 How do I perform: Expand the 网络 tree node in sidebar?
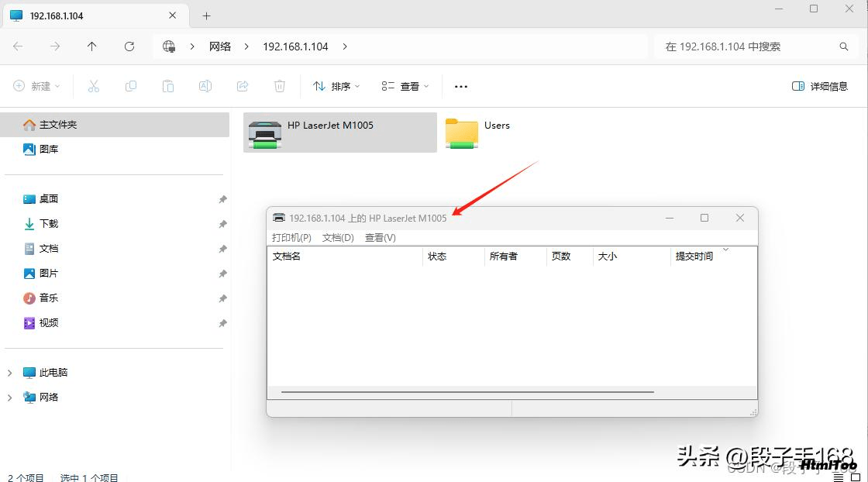[9, 398]
